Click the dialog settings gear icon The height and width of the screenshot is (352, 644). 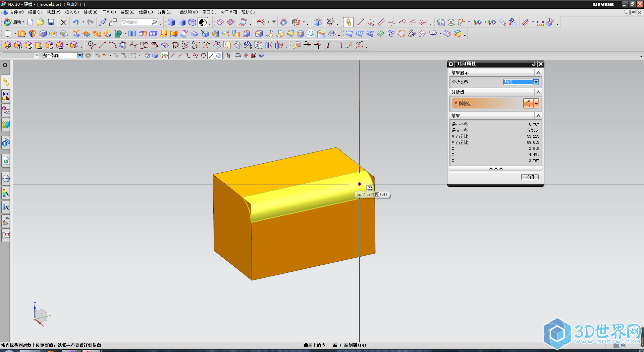point(451,64)
